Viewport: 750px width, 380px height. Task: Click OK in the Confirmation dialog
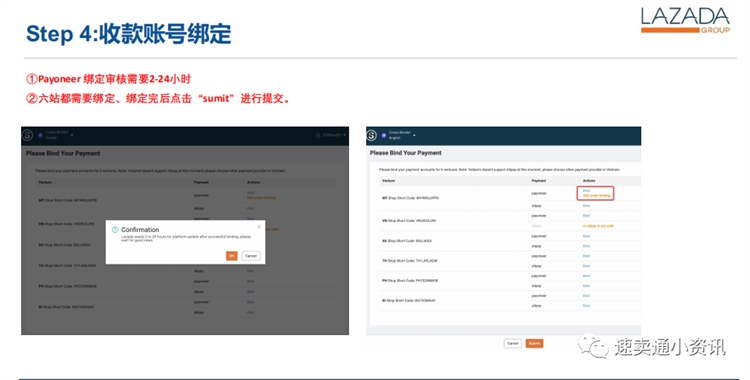click(x=232, y=256)
